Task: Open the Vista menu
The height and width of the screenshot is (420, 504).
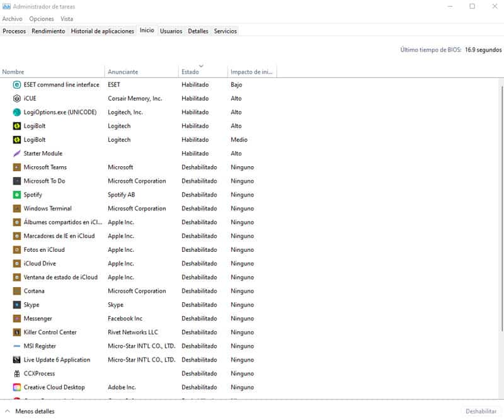Action: coord(67,19)
